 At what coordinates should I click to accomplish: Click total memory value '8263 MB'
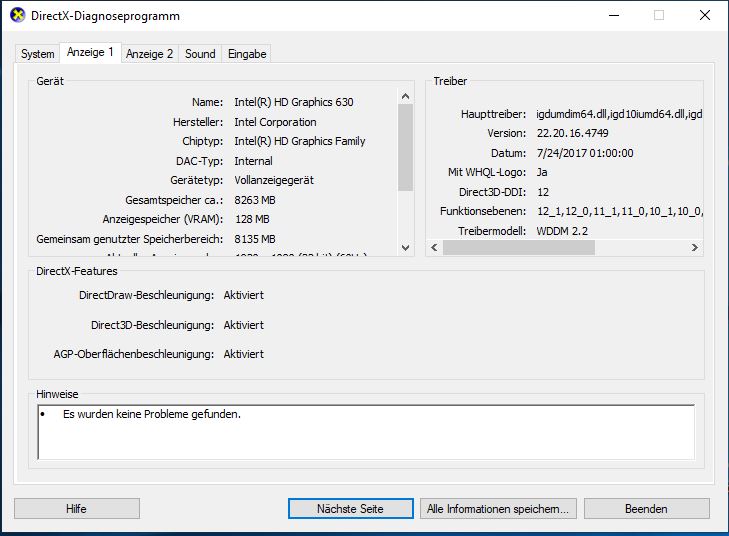pyautogui.click(x=255, y=200)
